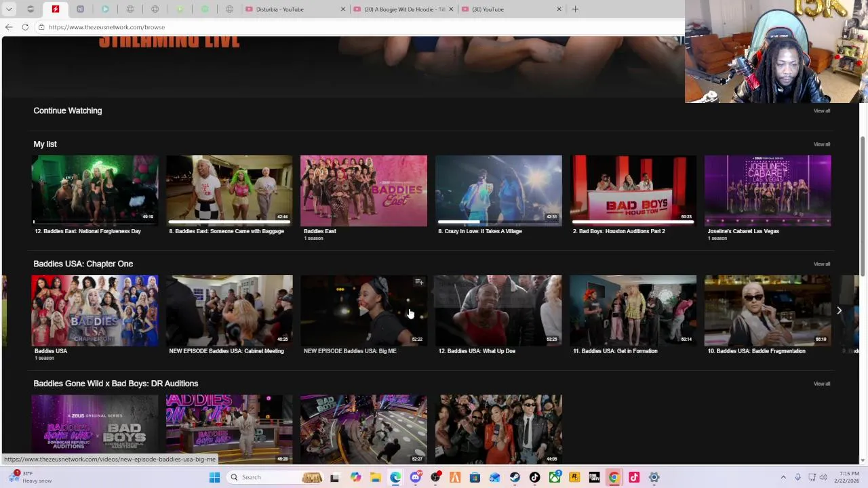868x488 pixels.
Task: Open Rockstar Games launcher from taskbar
Action: pos(574,477)
